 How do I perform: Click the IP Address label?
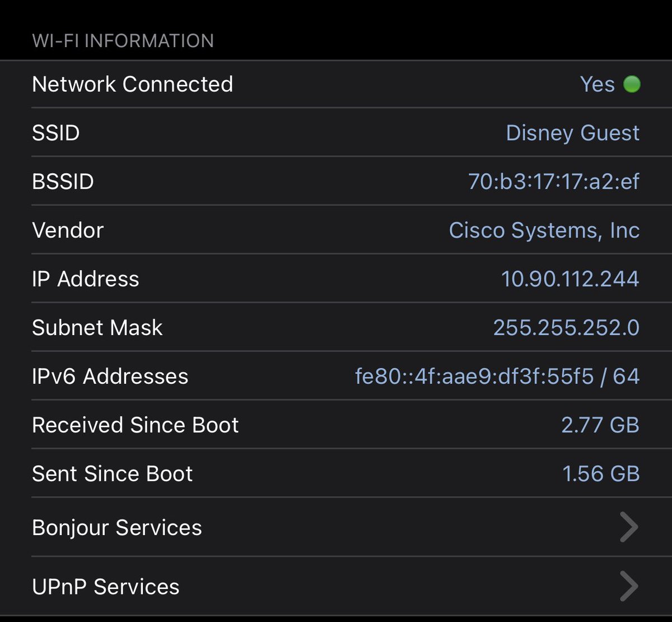(x=86, y=279)
